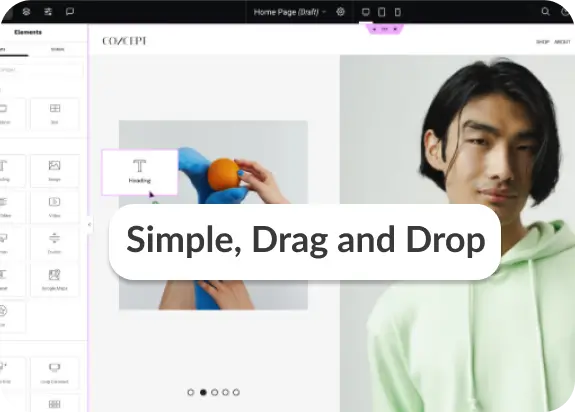Switch to tablet preview mode
This screenshot has height=412, width=575.
pos(382,12)
